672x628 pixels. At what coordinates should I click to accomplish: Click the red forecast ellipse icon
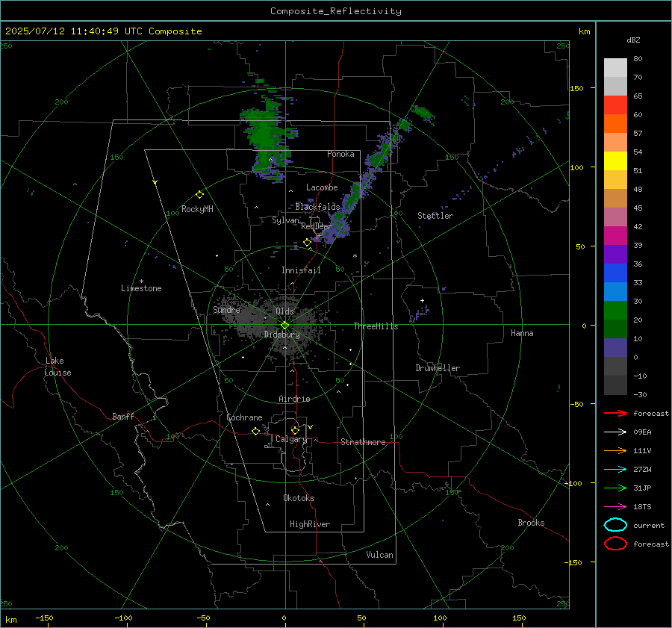click(615, 544)
